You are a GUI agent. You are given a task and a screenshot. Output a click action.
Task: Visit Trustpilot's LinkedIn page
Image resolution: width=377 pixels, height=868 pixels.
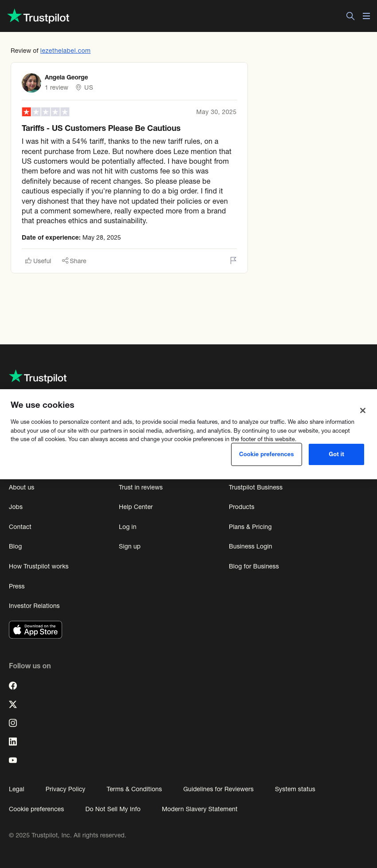[13, 742]
